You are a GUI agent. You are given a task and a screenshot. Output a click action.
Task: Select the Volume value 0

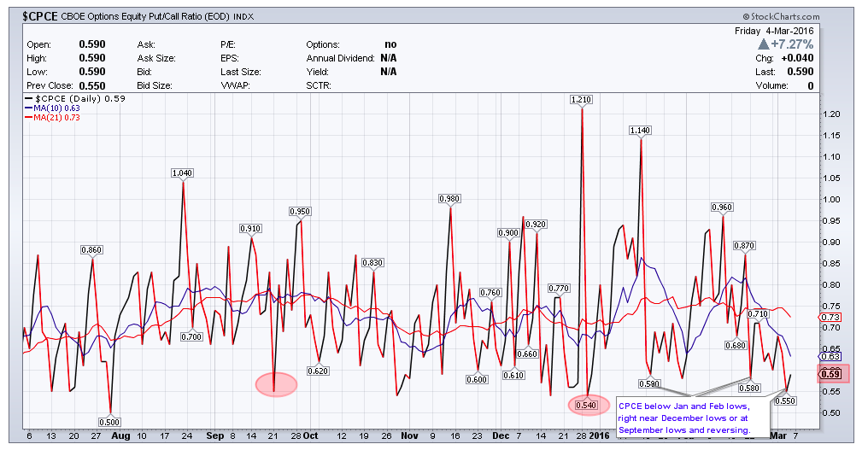click(811, 85)
